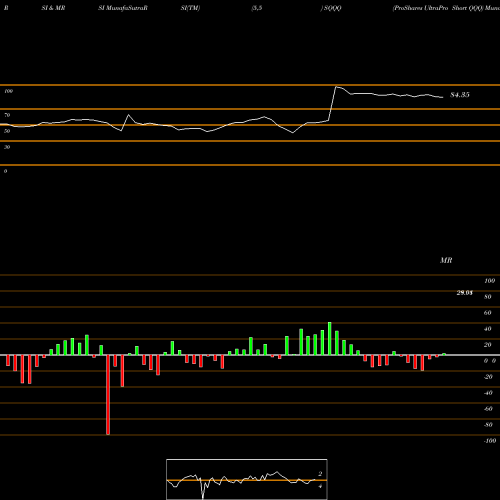Click the MR axis label 60
This screenshot has height=500, width=500.
488,313
